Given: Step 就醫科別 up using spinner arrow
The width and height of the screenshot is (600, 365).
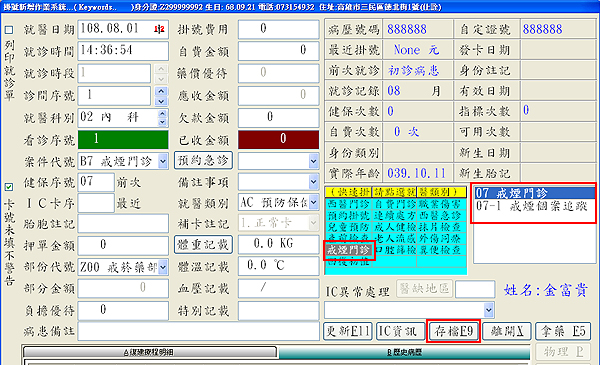Looking at the screenshot, I should point(163,113).
